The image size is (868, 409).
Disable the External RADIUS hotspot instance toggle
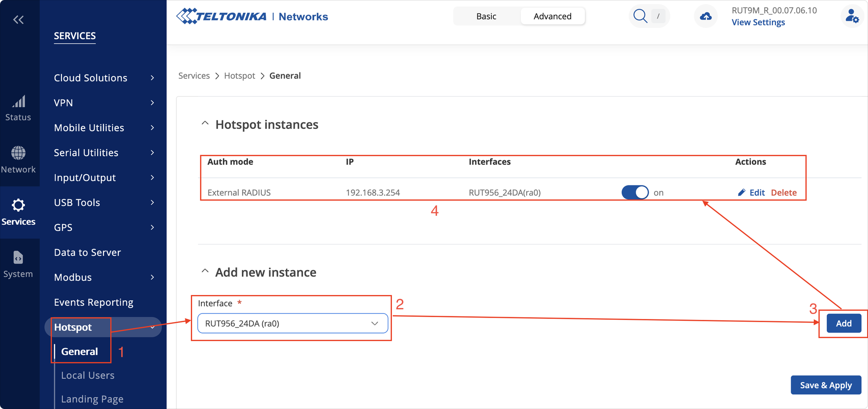click(x=635, y=192)
